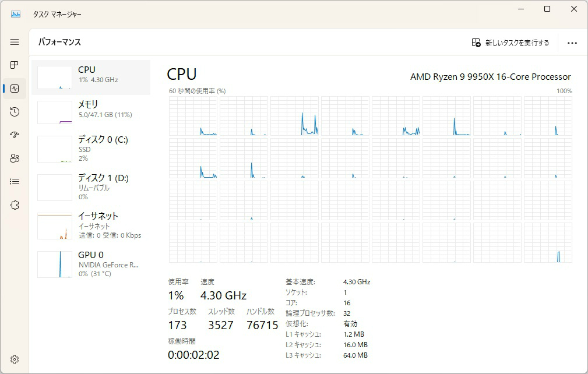View the Ethernet performance graph
Screen dimensions: 588x374
[x=91, y=225]
